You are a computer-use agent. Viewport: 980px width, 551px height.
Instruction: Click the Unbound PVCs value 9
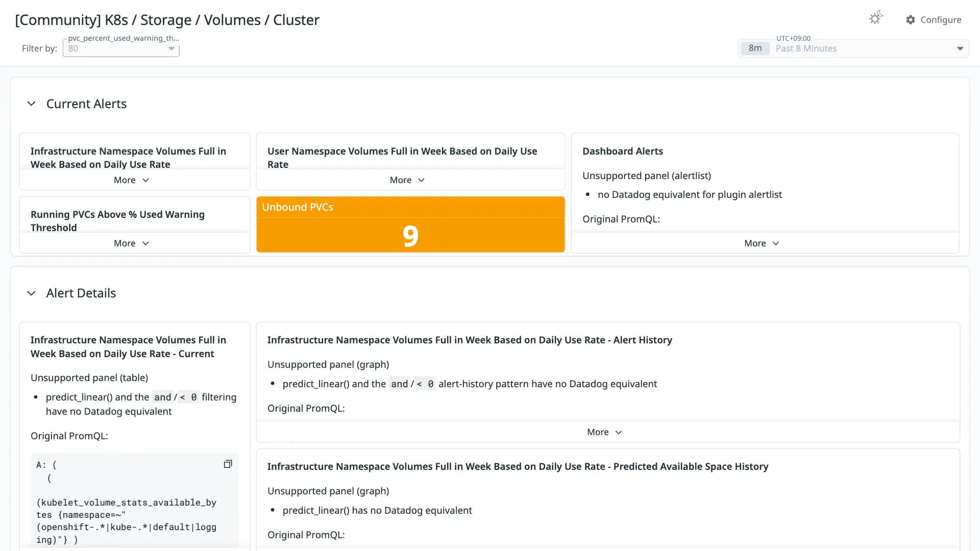coord(410,236)
